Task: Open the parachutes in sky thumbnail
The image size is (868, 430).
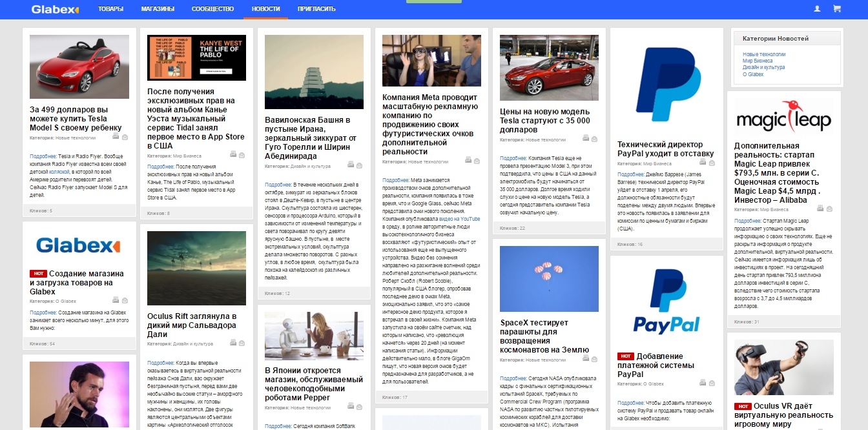Action: [549, 280]
